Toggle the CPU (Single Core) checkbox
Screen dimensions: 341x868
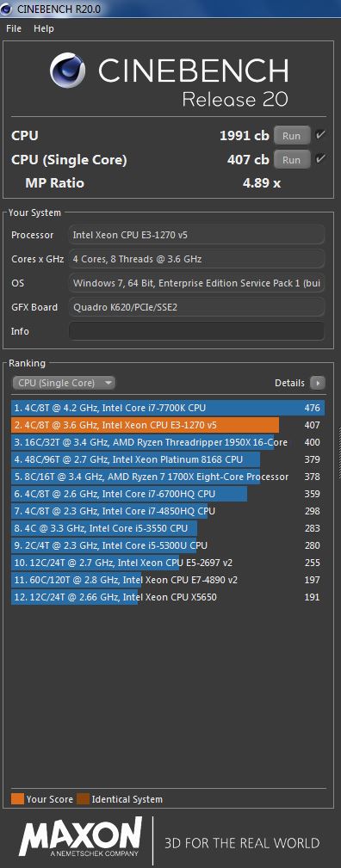320,159
